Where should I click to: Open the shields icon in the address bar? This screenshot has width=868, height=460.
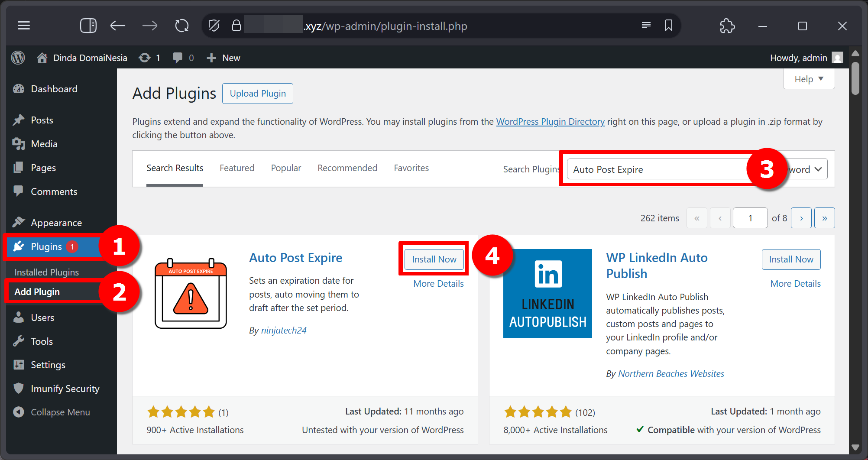[214, 26]
